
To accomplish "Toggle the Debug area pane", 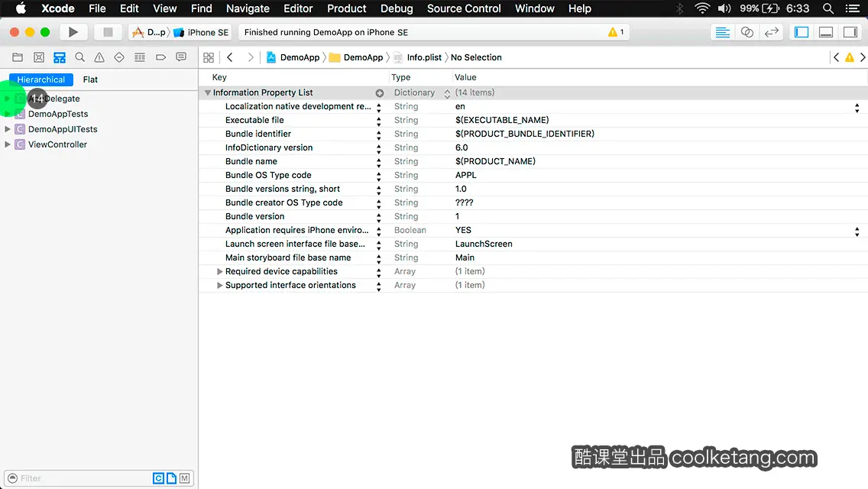I will click(x=826, y=32).
